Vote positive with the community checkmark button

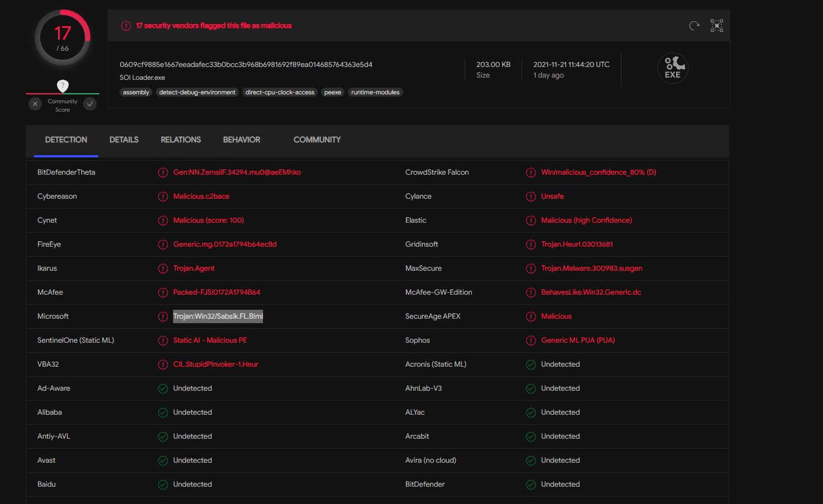point(90,104)
